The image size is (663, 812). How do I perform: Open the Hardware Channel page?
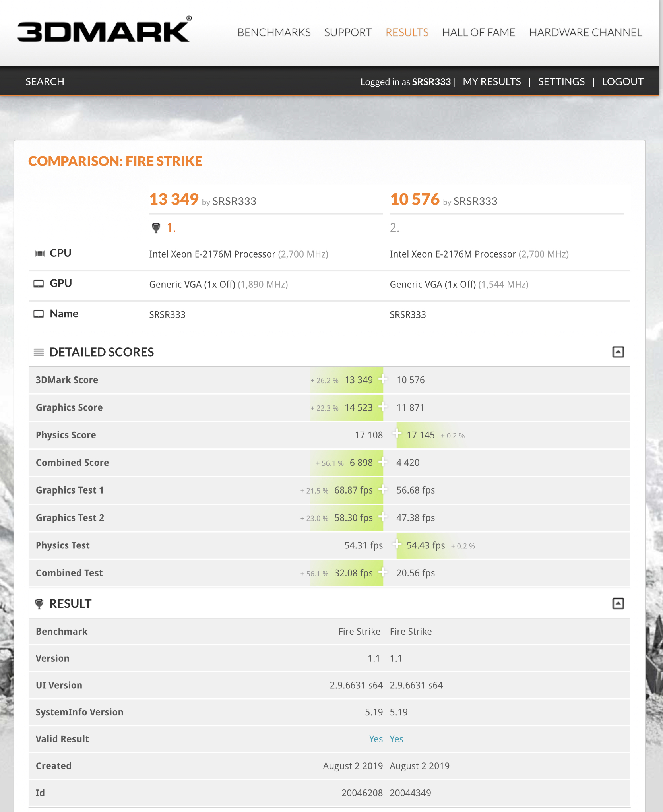pos(585,32)
